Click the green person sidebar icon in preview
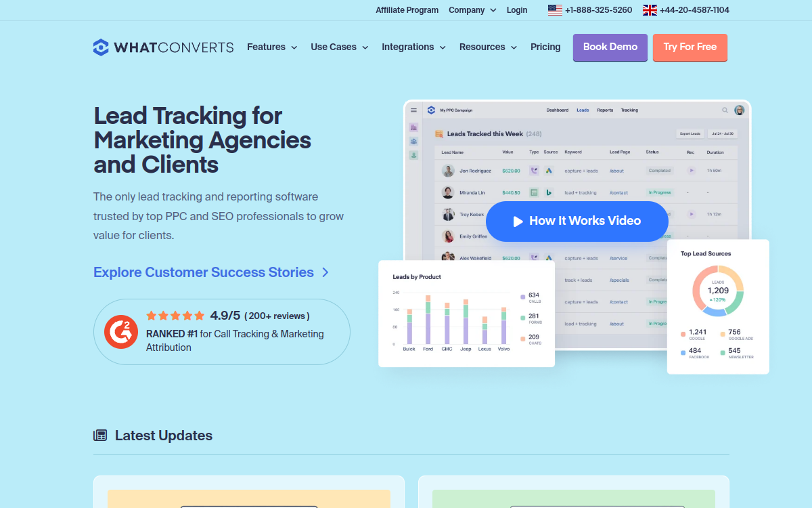Image resolution: width=812 pixels, height=508 pixels. click(414, 155)
